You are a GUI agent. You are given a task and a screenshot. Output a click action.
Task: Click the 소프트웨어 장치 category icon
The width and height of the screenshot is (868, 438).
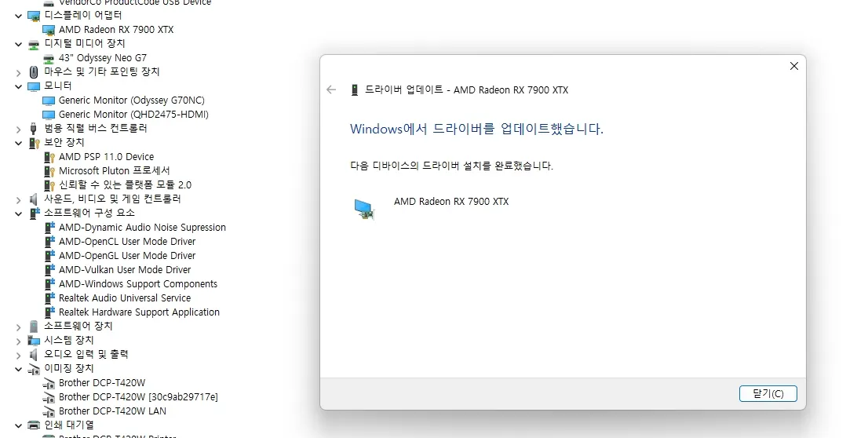click(x=34, y=327)
